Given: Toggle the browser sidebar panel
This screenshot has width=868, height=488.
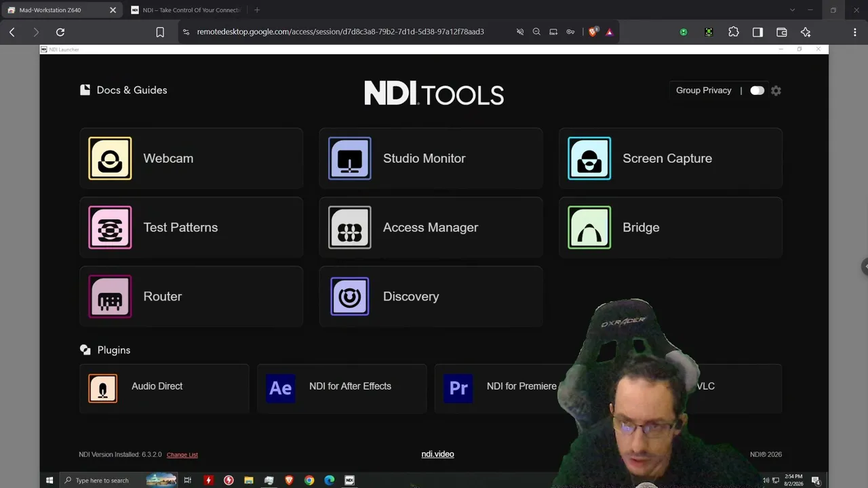Looking at the screenshot, I should click(x=757, y=32).
